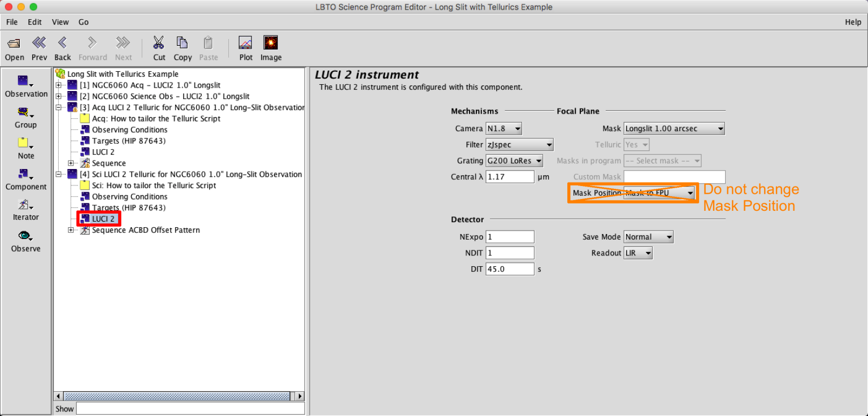Open note Sci: How to tailor the Telluric Script

pos(154,185)
